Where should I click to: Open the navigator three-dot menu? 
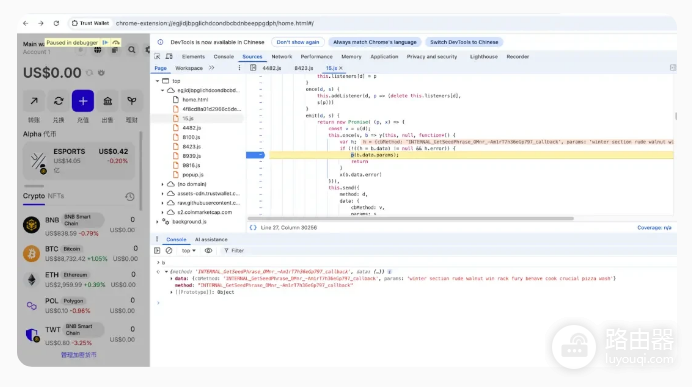click(239, 68)
